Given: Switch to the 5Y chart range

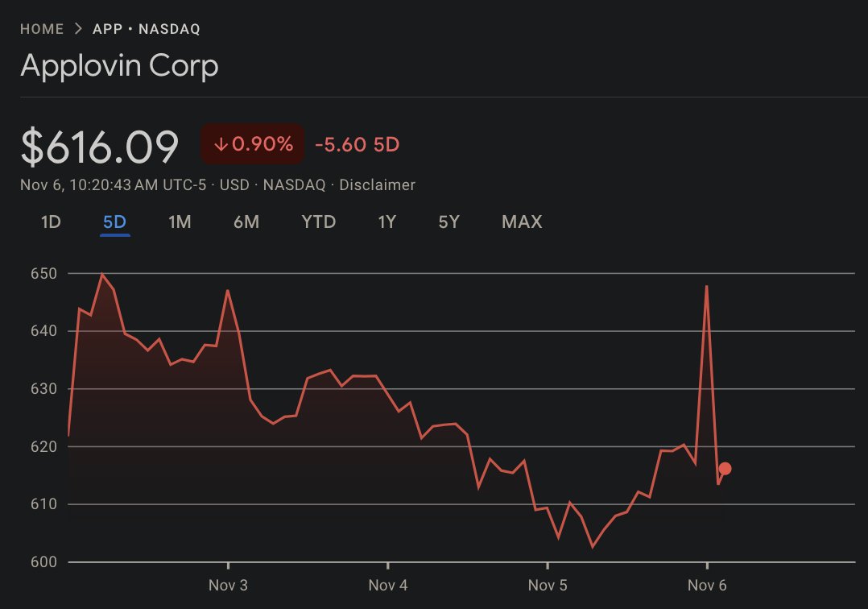Looking at the screenshot, I should point(448,222).
